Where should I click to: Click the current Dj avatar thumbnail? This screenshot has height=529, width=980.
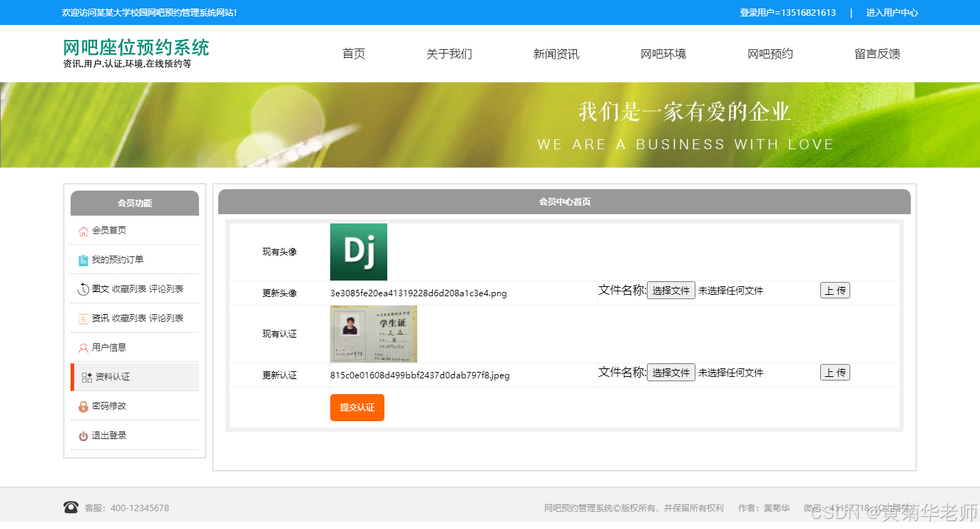(357, 251)
